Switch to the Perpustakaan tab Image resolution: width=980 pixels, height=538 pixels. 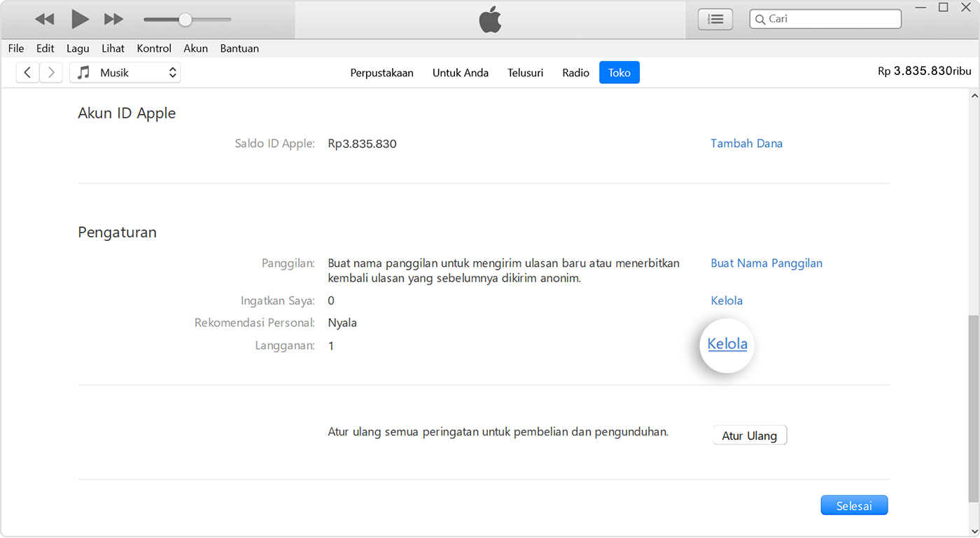[382, 73]
